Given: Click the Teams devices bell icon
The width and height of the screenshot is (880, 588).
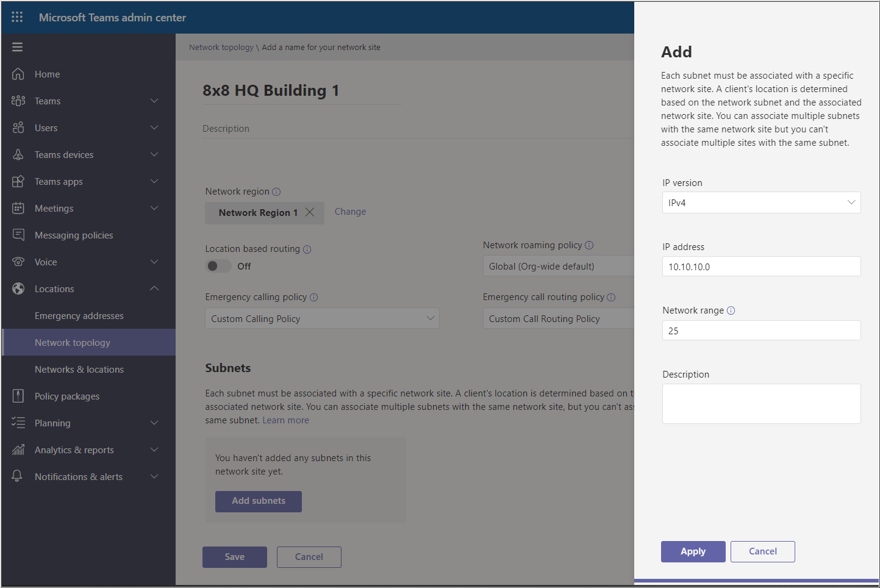Looking at the screenshot, I should click(18, 154).
